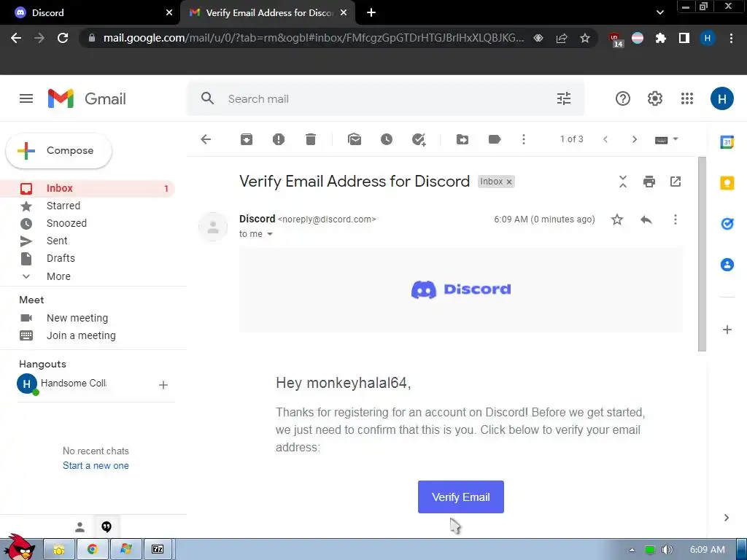Viewport: 747px width, 560px height.
Task: Bookmark this page star icon
Action: coord(585,38)
